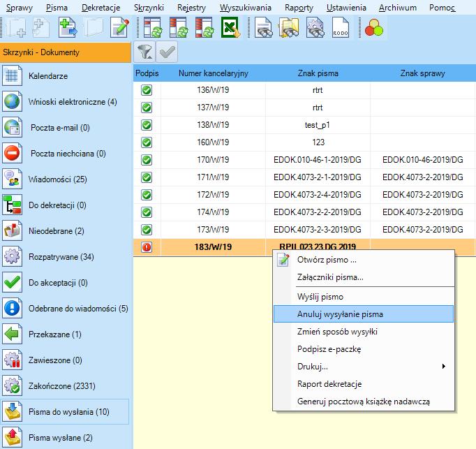Viewport: 476px width, 449px height.
Task: Click the third table refresh toolbar icon
Action: tap(204, 28)
